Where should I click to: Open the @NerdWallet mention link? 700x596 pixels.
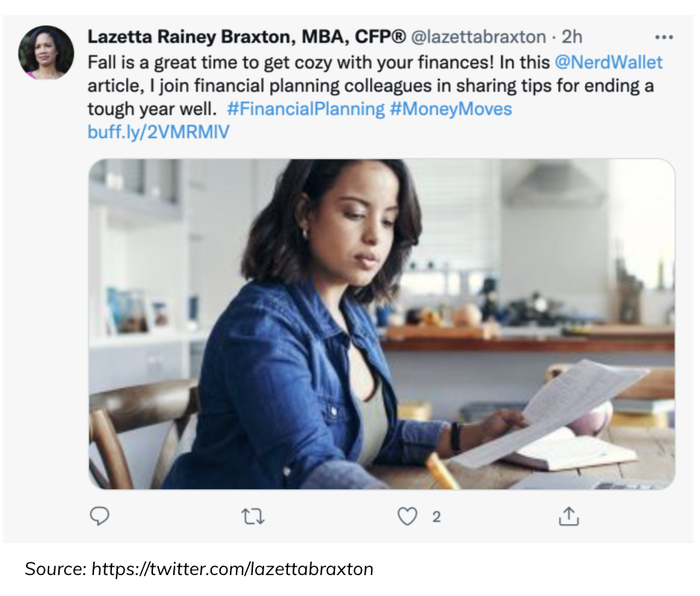[x=608, y=61]
